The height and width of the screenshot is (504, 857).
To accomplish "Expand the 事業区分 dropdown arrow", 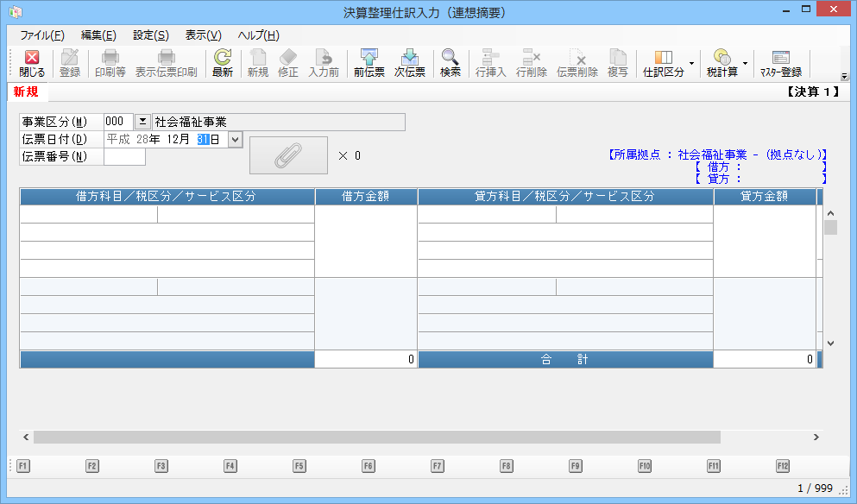I will (142, 122).
